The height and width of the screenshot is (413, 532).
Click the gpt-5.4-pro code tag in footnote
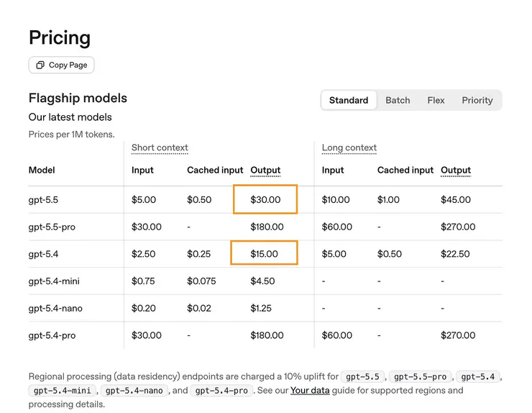221,391
